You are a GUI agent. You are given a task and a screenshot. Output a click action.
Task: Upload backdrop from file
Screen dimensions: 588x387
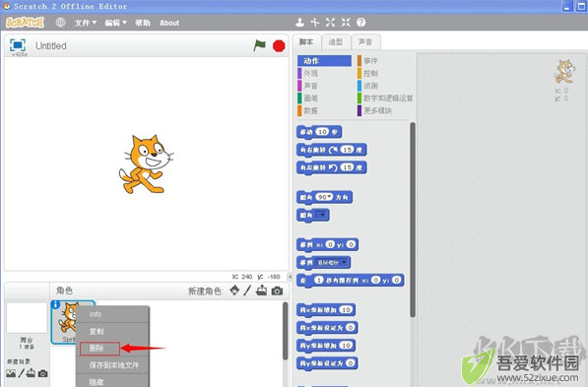pyautogui.click(x=31, y=373)
